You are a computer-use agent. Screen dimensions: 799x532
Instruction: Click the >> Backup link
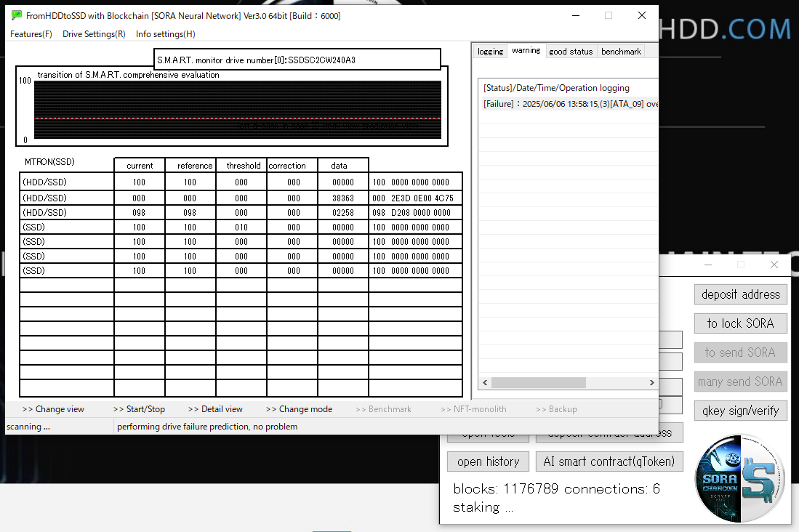coord(556,409)
